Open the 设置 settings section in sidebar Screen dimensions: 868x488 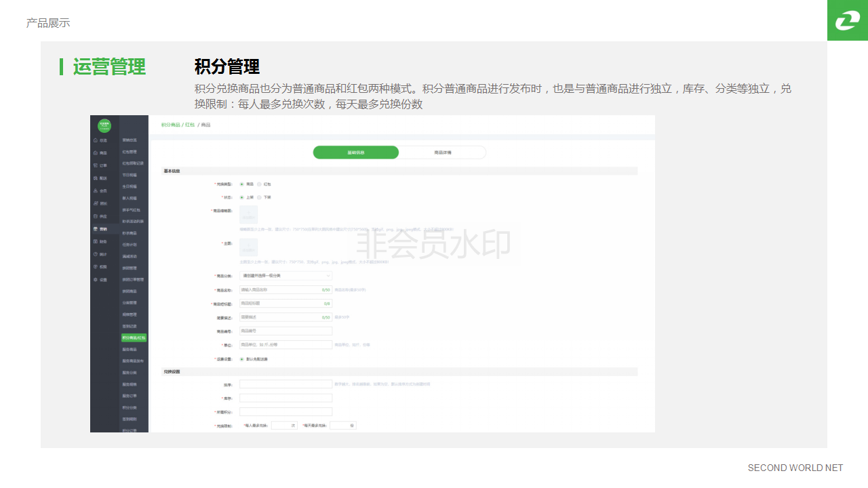pos(100,280)
